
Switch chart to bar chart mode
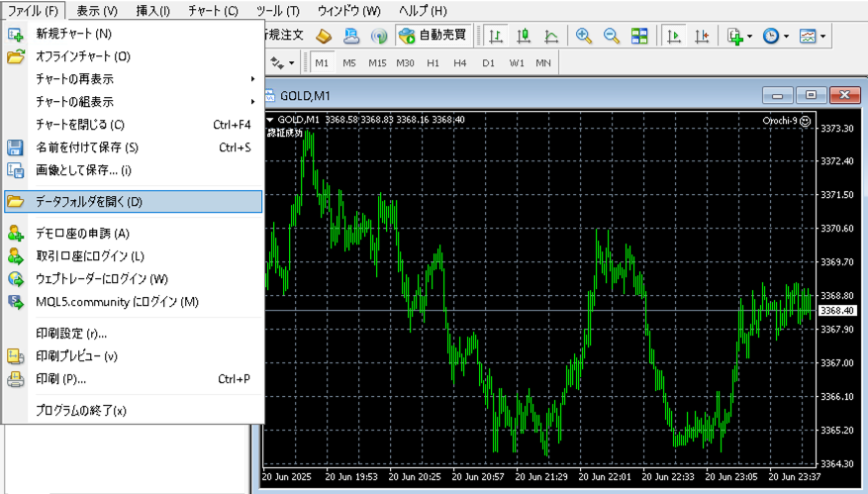pos(496,37)
